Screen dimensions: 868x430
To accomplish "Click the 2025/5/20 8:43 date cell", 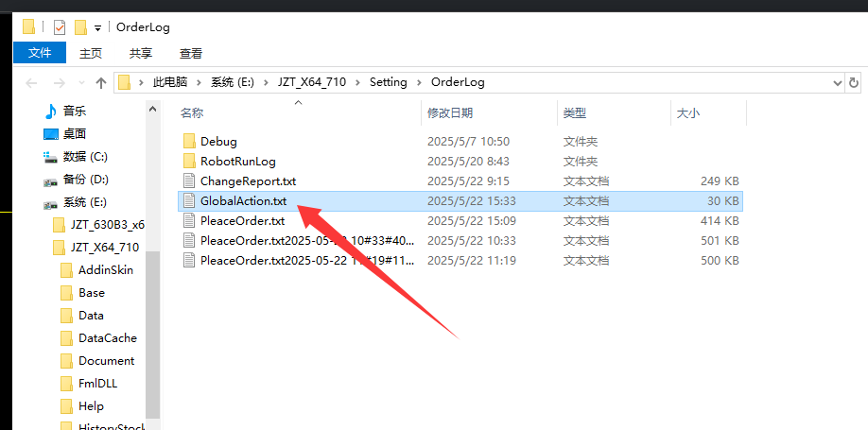I will tap(468, 161).
